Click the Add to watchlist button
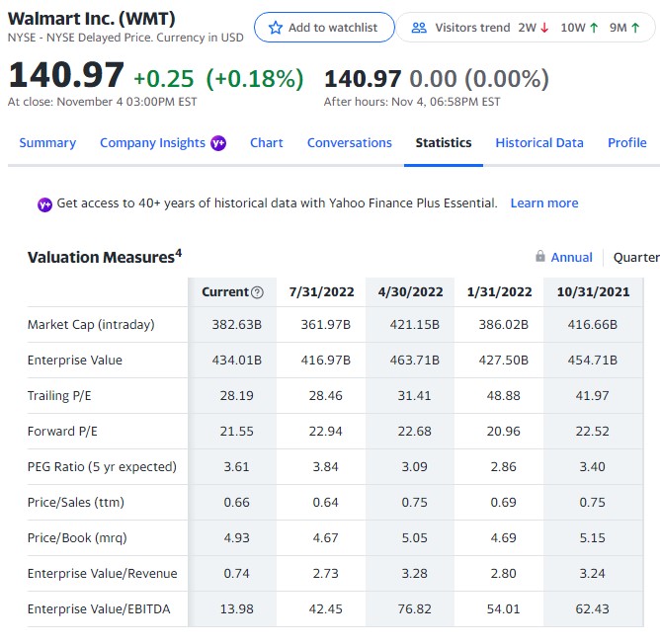The height and width of the screenshot is (644, 660). point(324,28)
